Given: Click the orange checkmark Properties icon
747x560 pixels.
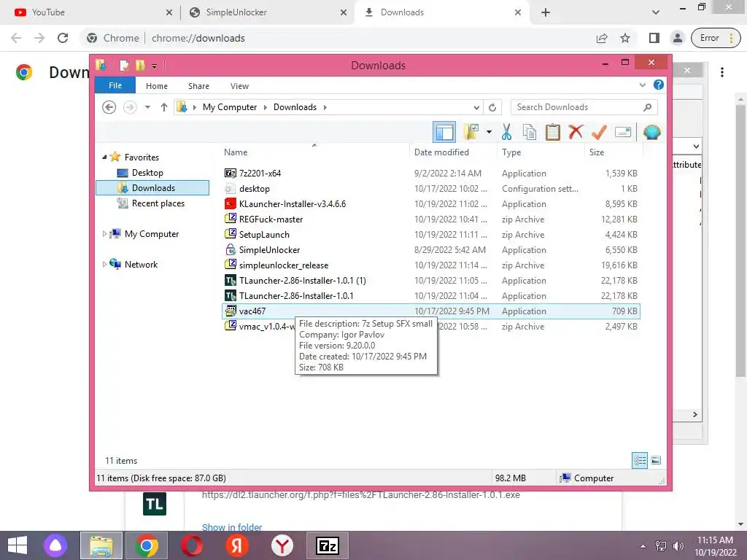Looking at the screenshot, I should [x=599, y=132].
